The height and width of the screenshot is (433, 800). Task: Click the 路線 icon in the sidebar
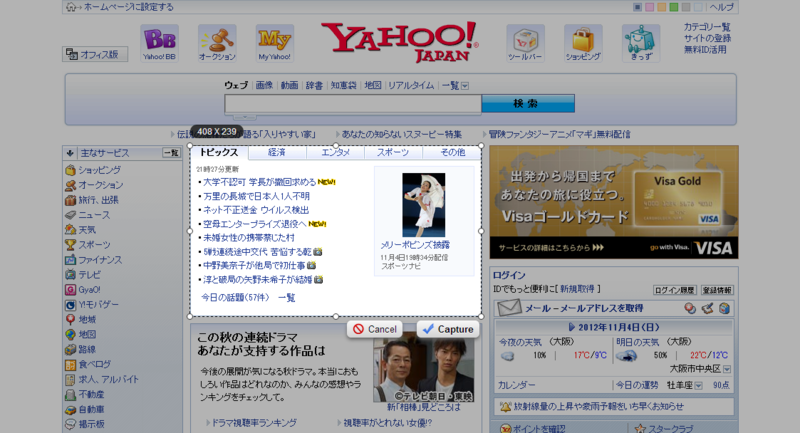pyautogui.click(x=70, y=350)
